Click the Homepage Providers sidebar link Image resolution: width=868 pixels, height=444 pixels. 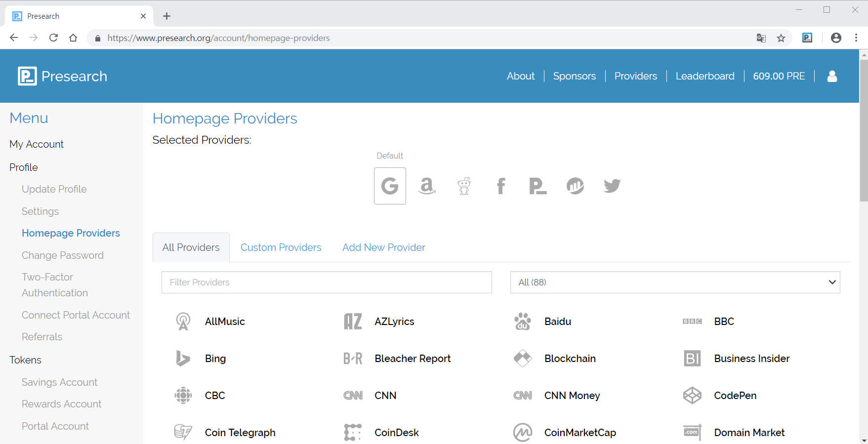71,233
